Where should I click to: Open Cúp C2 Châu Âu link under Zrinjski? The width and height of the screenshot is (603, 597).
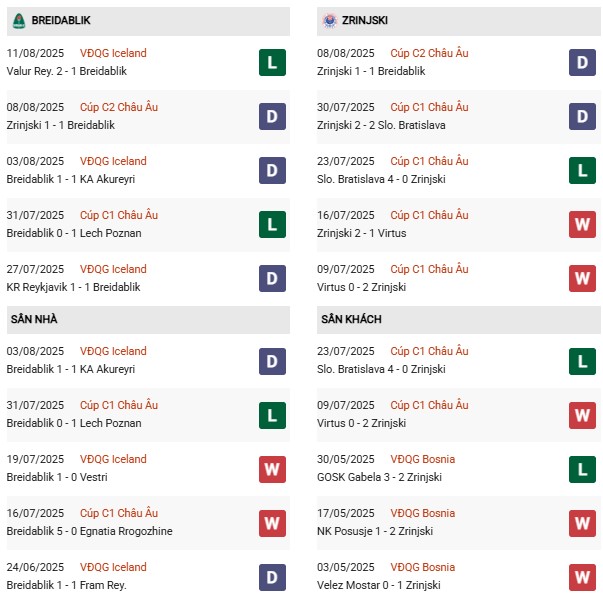[x=428, y=53]
